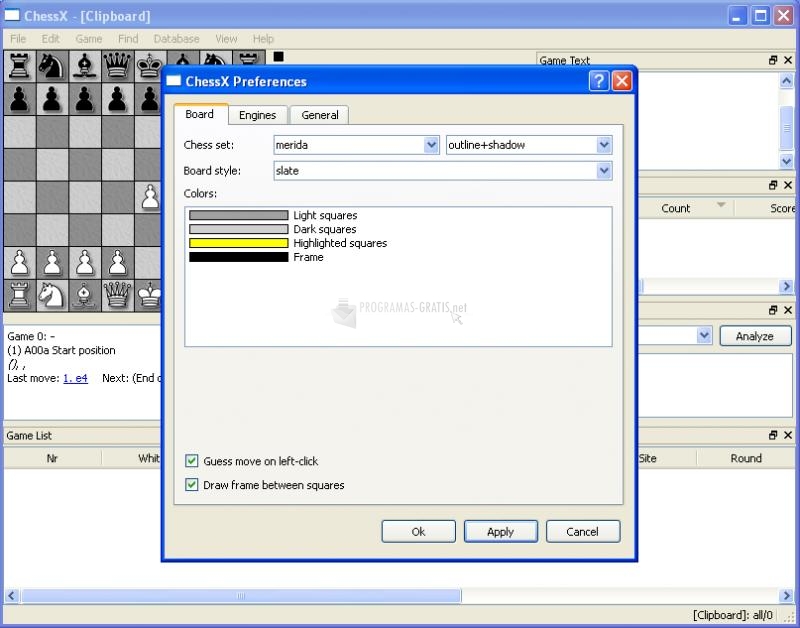Click the Count column sort arrow
This screenshot has height=628, width=800.
721,205
